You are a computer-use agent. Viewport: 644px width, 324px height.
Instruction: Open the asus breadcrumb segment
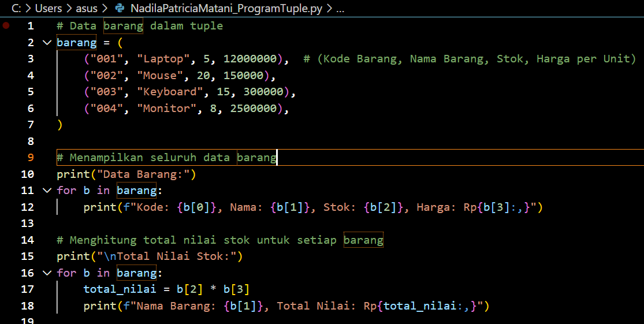[x=87, y=9]
